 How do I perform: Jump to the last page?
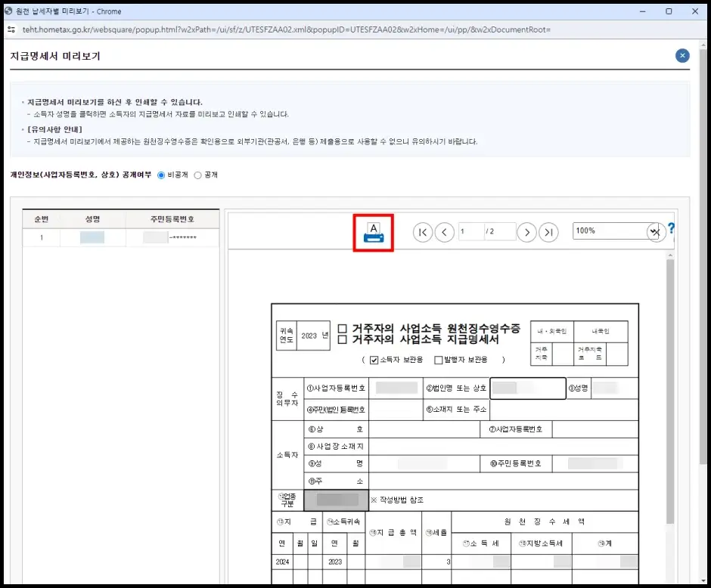tap(549, 232)
